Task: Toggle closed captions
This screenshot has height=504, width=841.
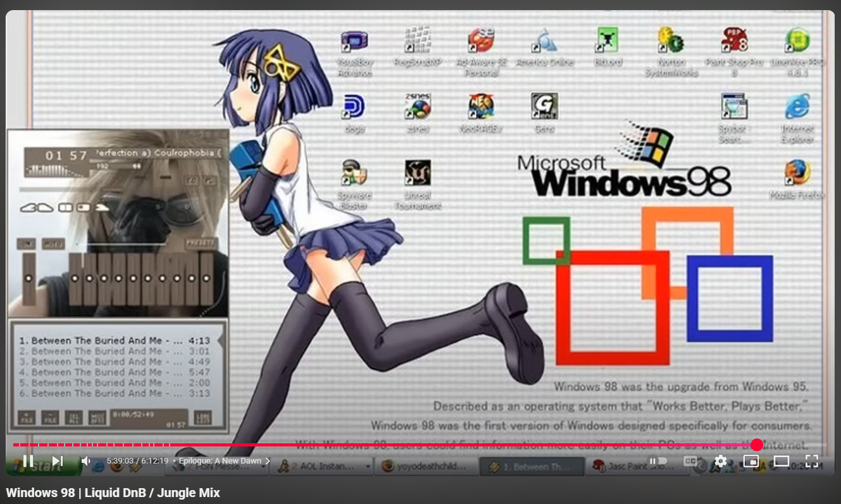Action: pyautogui.click(x=690, y=461)
